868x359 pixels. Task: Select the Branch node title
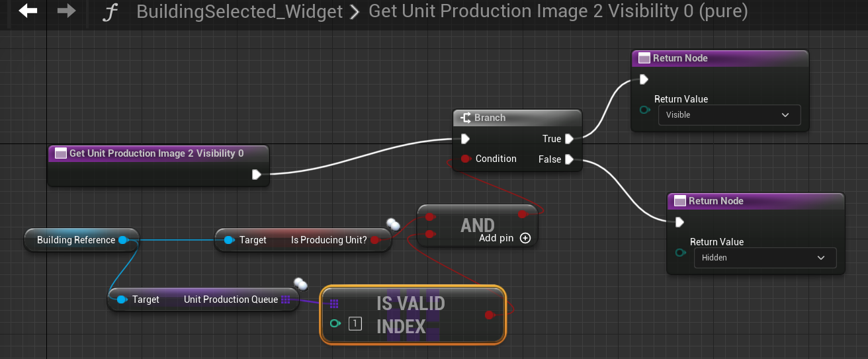click(x=490, y=118)
